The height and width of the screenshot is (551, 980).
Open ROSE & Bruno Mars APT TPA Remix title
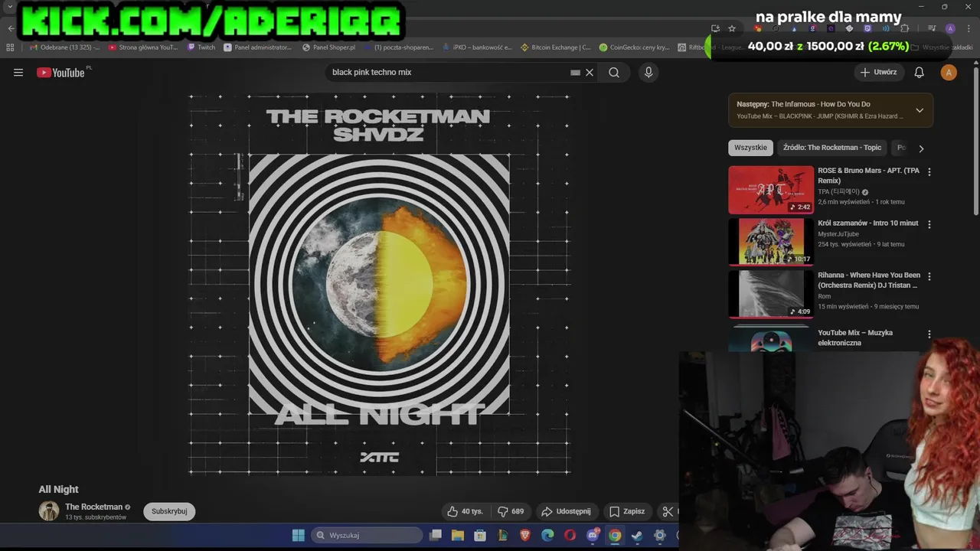[x=868, y=175]
